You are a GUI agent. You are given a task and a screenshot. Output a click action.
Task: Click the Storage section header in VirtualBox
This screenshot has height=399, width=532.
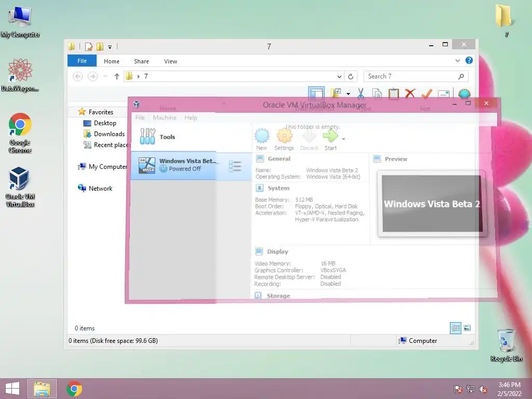(278, 296)
